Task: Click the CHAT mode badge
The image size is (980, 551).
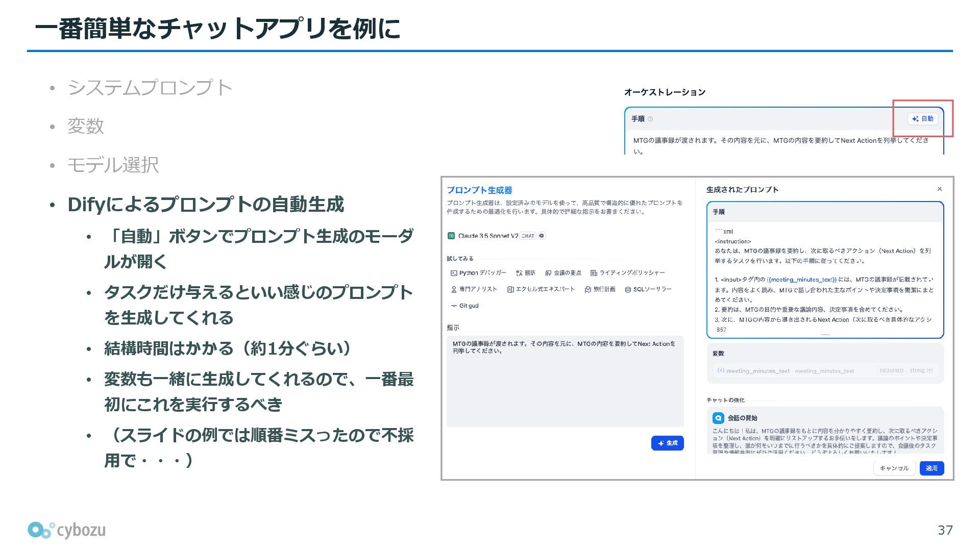Action: 528,236
